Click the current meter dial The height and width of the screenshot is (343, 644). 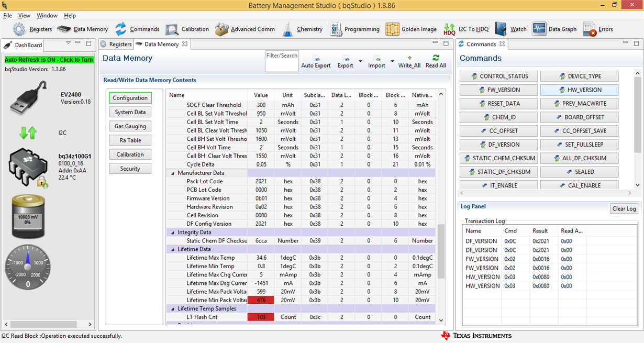(x=28, y=267)
